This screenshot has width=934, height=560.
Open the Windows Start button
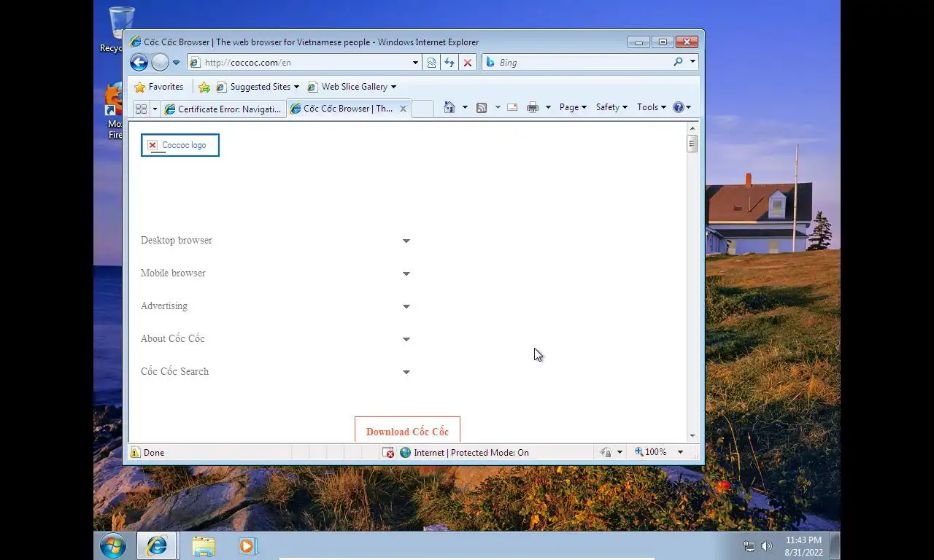point(113,545)
